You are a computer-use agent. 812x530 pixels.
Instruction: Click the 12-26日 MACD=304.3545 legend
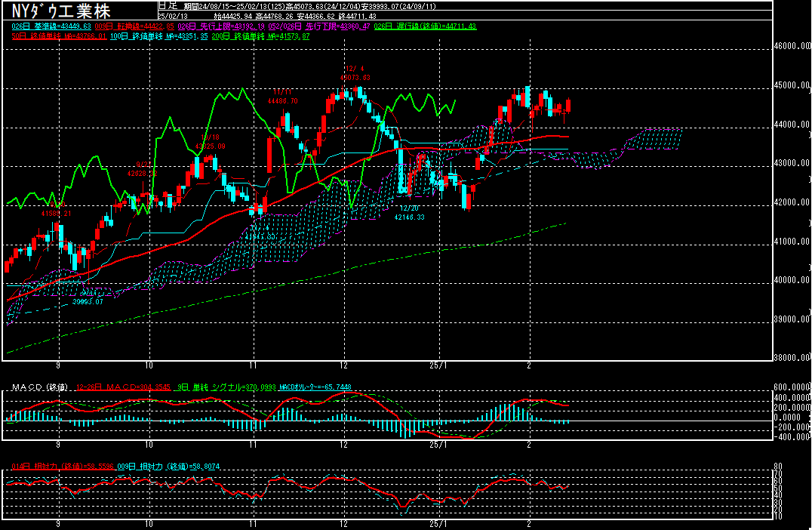click(x=123, y=387)
